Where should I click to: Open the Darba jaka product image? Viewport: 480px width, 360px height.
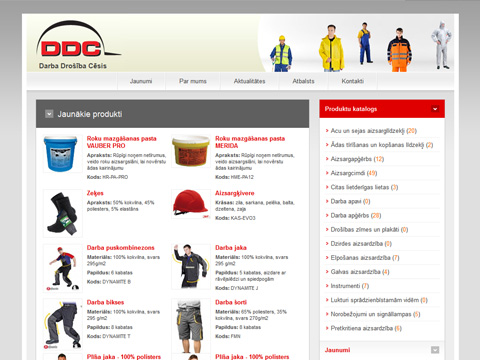coord(191,266)
